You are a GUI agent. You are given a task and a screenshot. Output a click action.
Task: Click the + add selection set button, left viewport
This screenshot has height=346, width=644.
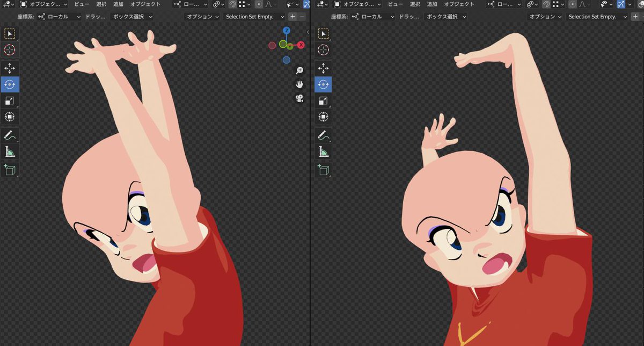pyautogui.click(x=292, y=17)
